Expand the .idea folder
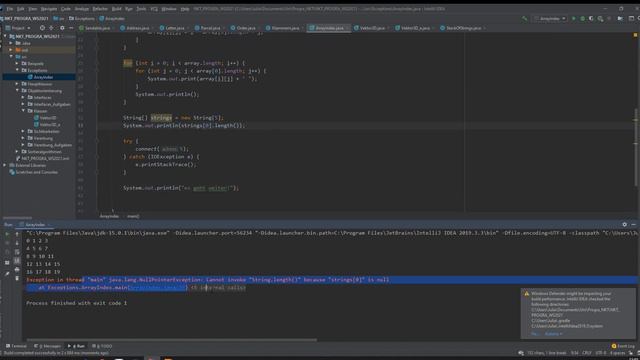The image size is (640, 360). [x=11, y=43]
